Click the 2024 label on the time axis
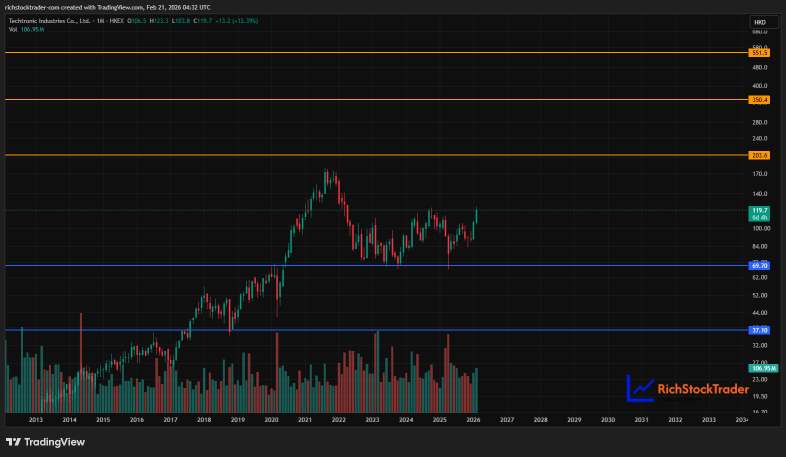The width and height of the screenshot is (786, 457). tap(406, 420)
